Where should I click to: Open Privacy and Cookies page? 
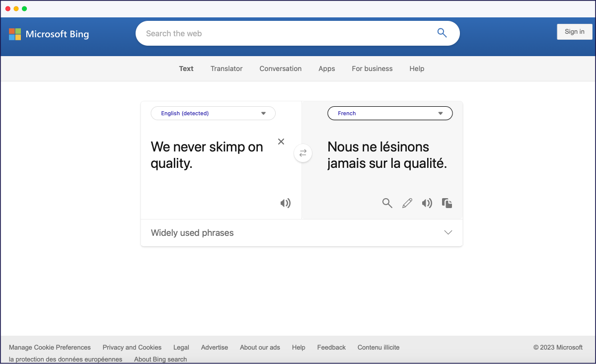click(132, 347)
